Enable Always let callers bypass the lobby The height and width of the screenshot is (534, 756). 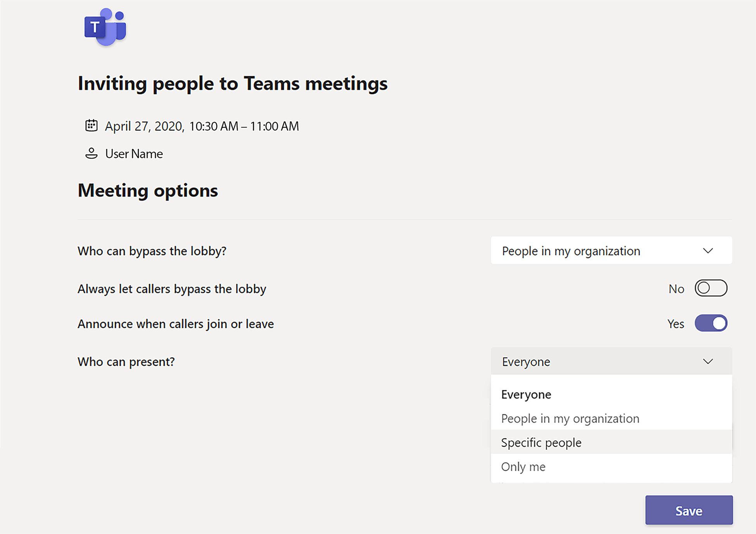click(x=711, y=288)
